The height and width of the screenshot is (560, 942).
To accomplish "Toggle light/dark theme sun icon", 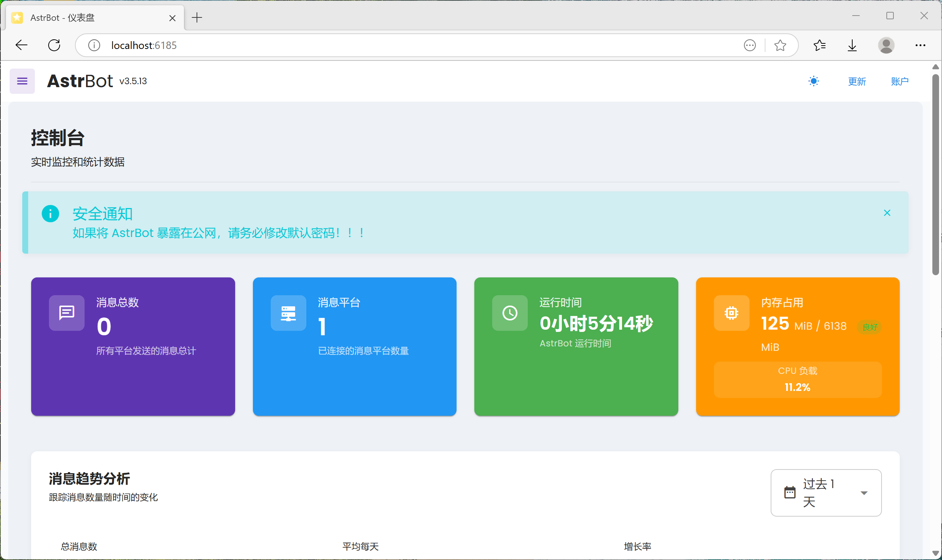I will coord(814,81).
